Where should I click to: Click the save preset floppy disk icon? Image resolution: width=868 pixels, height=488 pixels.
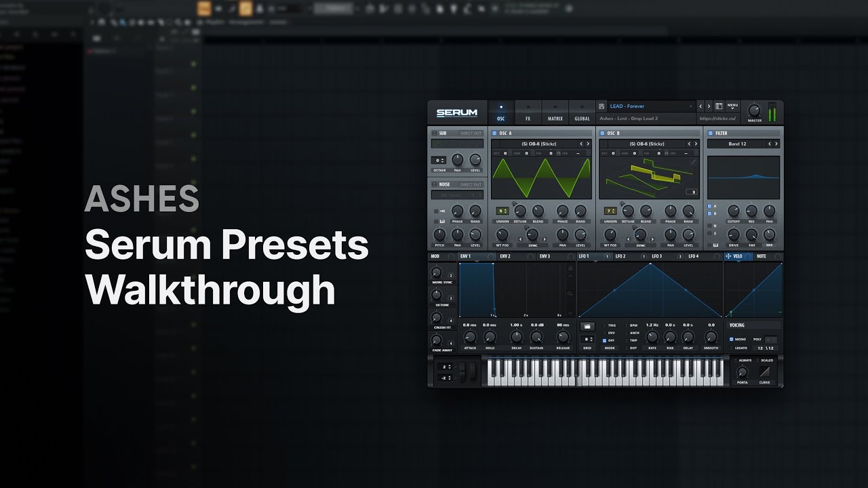click(601, 106)
